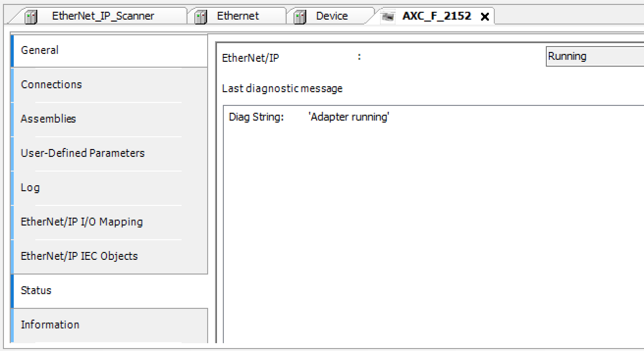The image size is (644, 351).
Task: Close the AXC_F_2152 editor tab
Action: click(485, 17)
